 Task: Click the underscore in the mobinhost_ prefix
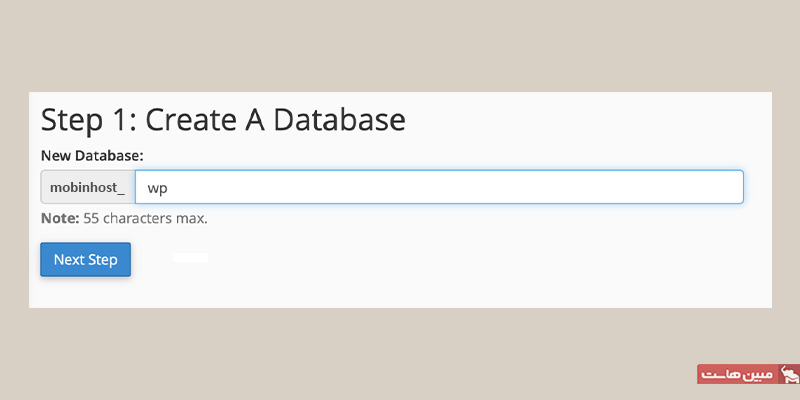[120, 190]
